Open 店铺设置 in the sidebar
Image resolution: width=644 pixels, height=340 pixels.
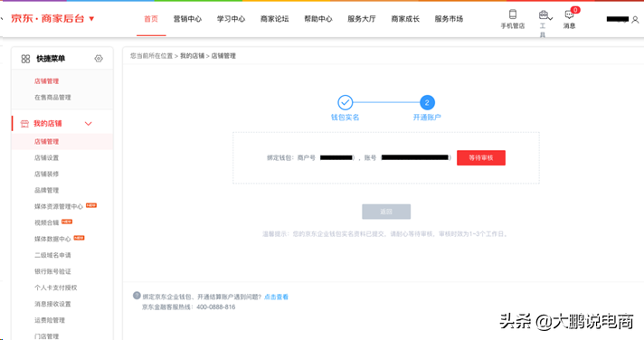(46, 157)
